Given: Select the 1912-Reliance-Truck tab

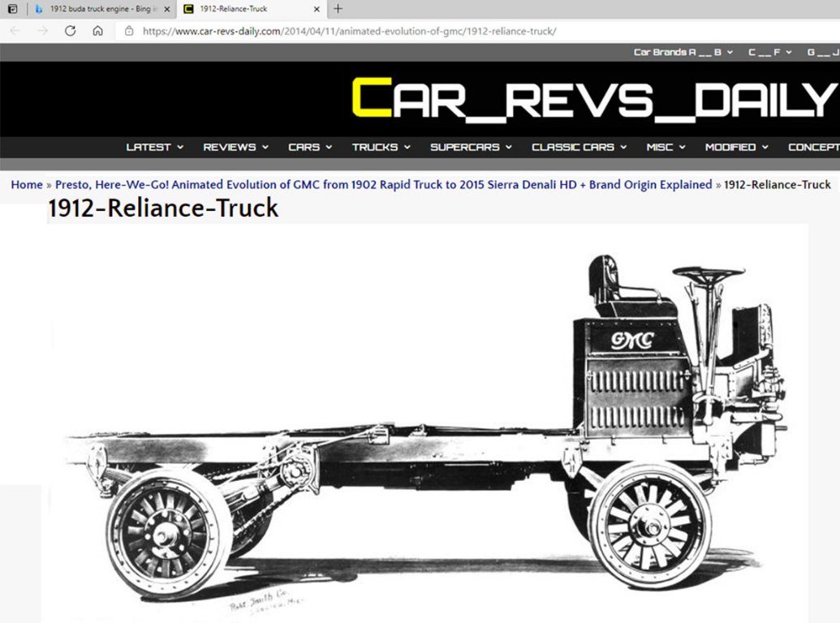Looking at the screenshot, I should point(243,10).
